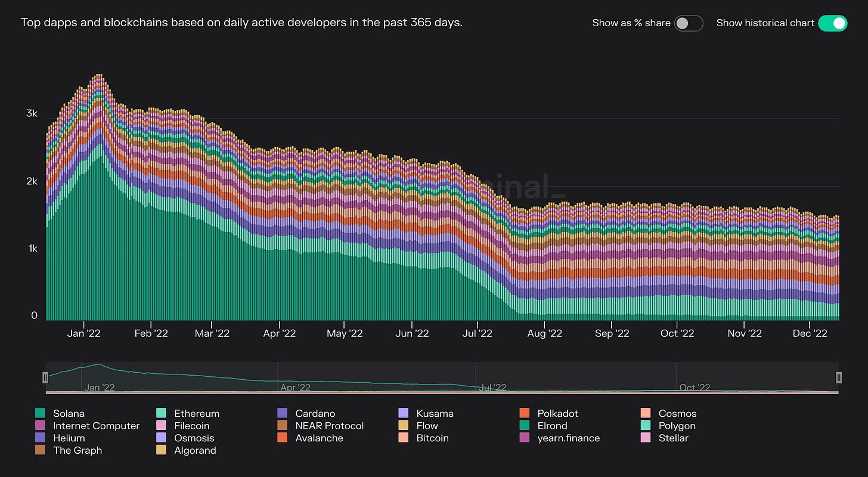Click the Helium legend color swatch
Viewport: 868px width, 477px height.
click(41, 438)
